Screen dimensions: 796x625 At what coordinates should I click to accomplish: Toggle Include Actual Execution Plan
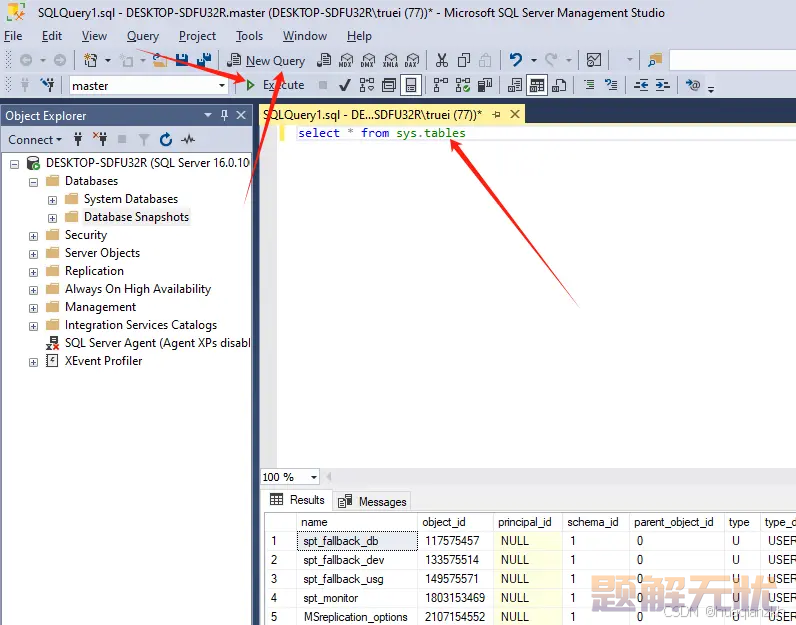tap(440, 85)
